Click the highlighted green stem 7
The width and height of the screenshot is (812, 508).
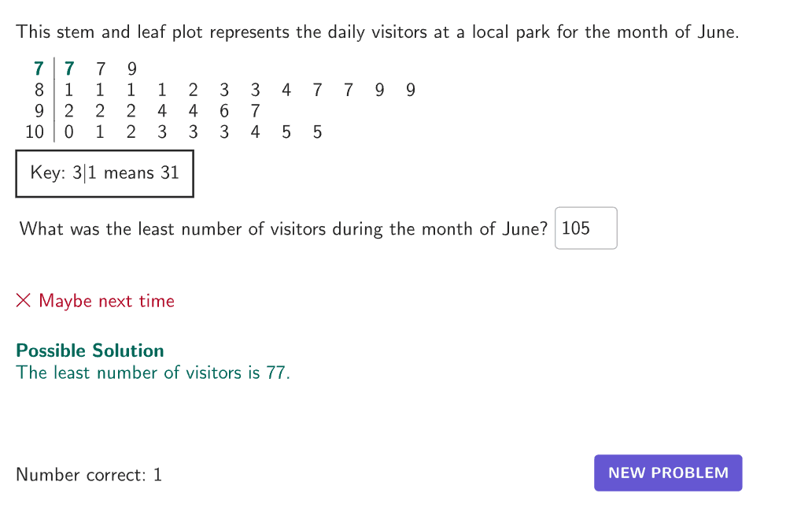tap(39, 69)
